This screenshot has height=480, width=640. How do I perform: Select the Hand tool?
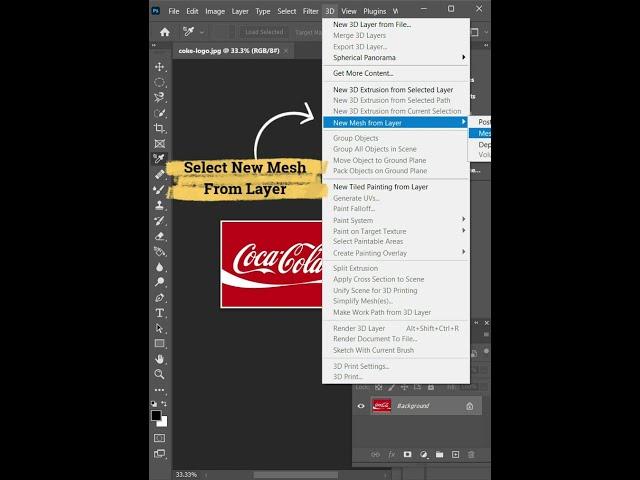tap(159, 359)
